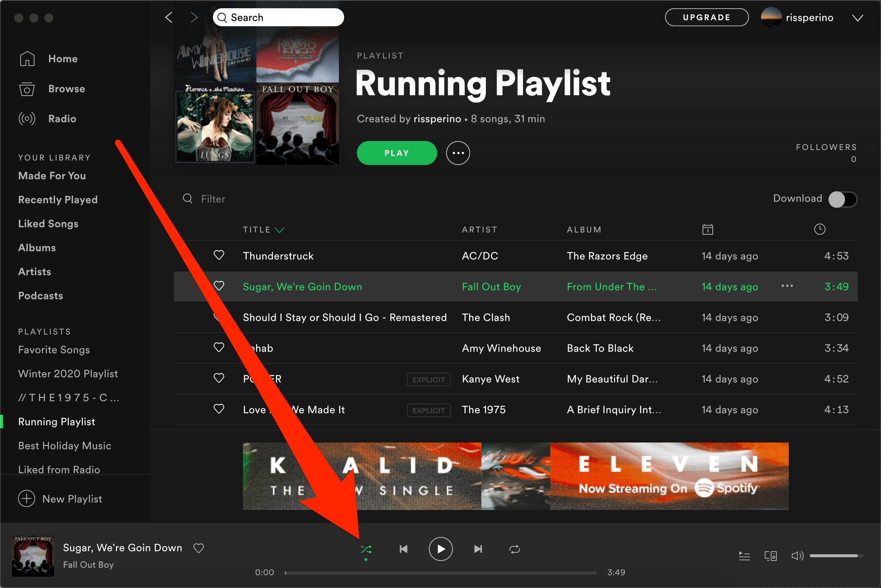This screenshot has width=881, height=588.
Task: Click the UPGRADE button
Action: 707,17
